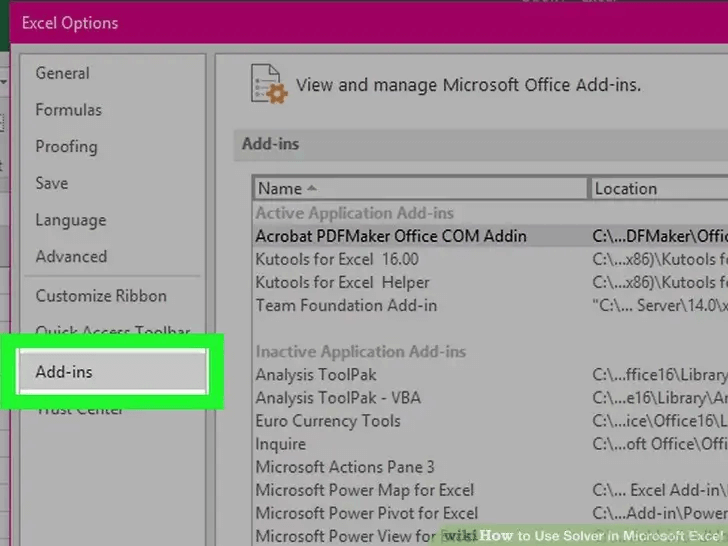Open the Language settings category

[71, 220]
